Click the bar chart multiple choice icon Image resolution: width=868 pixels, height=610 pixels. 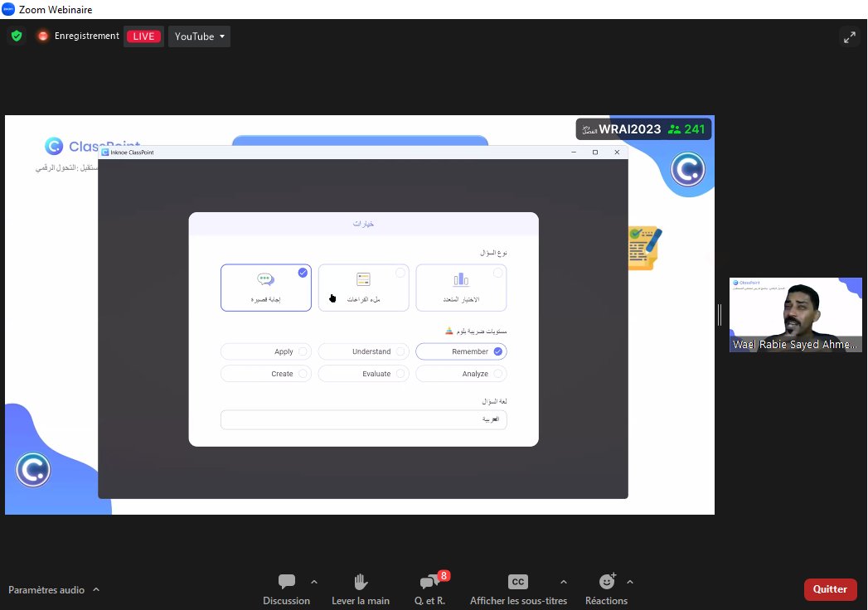point(461,279)
